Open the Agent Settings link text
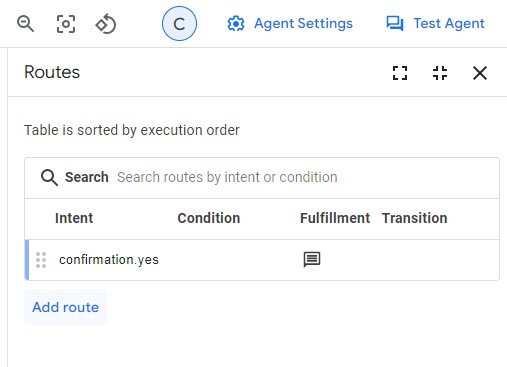The height and width of the screenshot is (367, 507). (x=303, y=23)
